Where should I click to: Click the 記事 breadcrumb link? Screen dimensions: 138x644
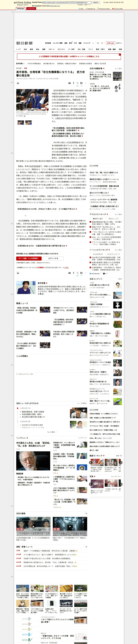[x=26, y=68]
